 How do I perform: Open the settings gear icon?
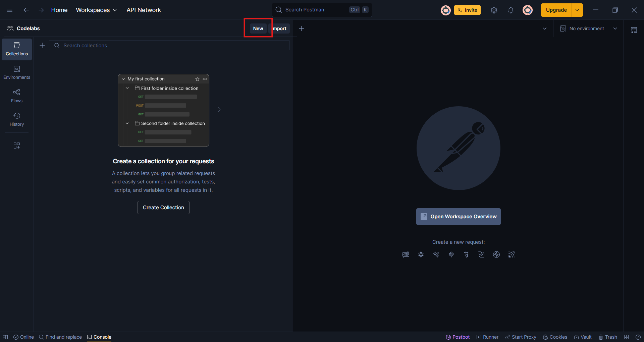[494, 10]
